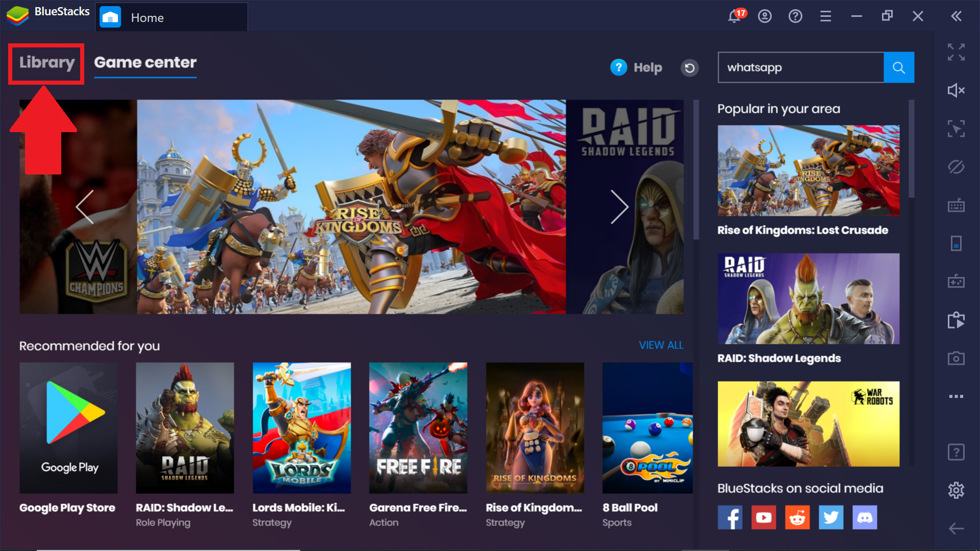Click the Help button

[x=636, y=67]
